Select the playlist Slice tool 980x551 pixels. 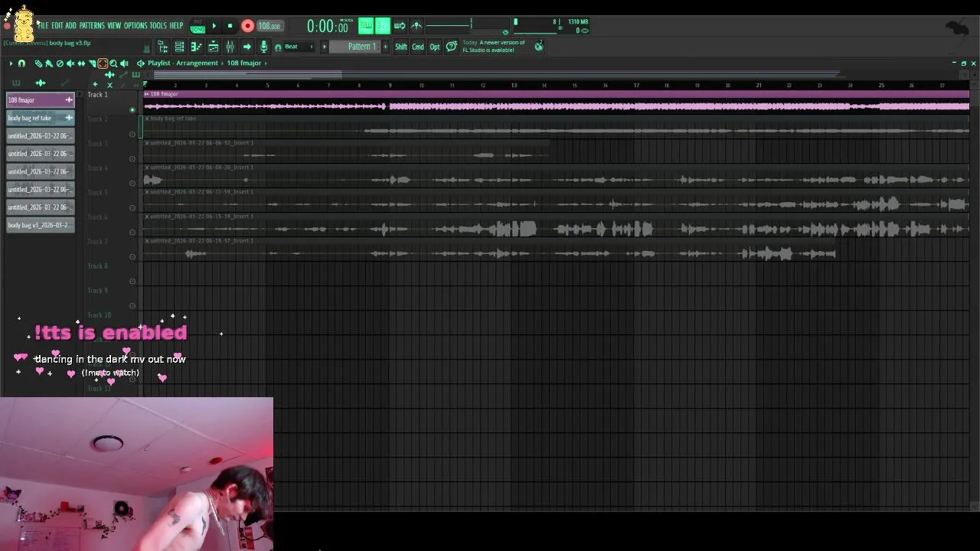tap(92, 64)
